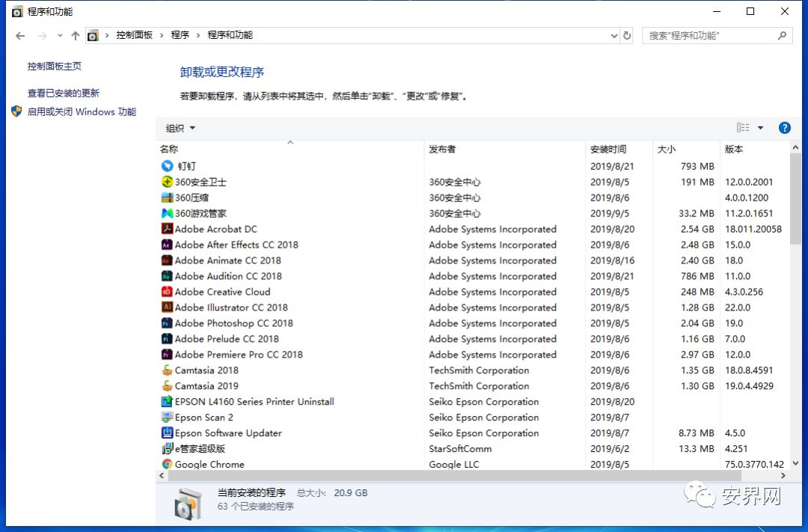Click StarSoftComm publisher cell
The width and height of the screenshot is (808, 532).
(x=459, y=448)
